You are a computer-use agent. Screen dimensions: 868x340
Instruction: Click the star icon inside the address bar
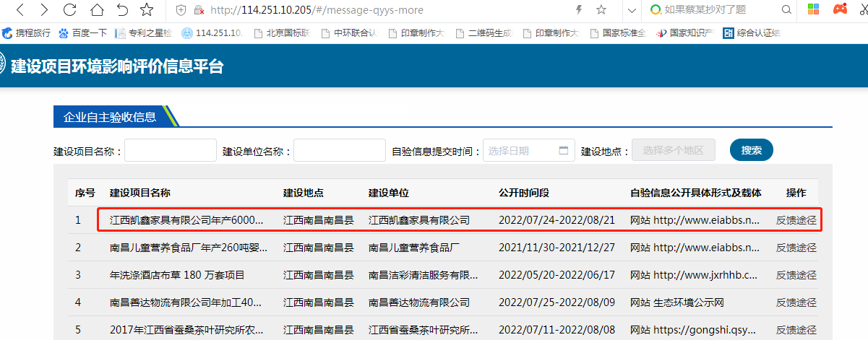coord(601,9)
